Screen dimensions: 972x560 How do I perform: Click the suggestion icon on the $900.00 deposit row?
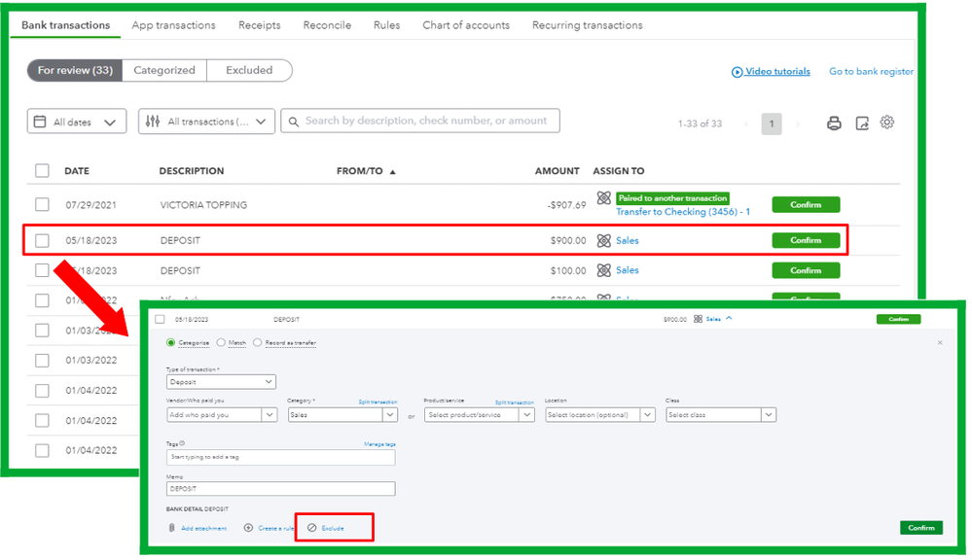(x=604, y=240)
